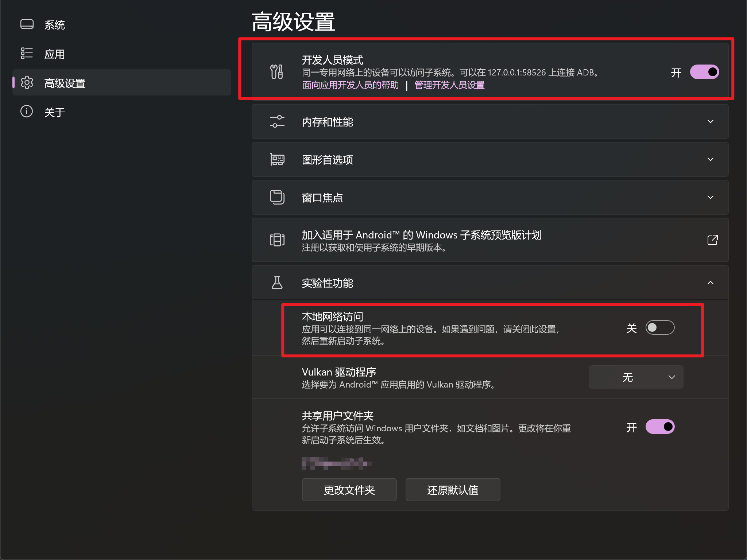Image resolution: width=747 pixels, height=560 pixels.
Task: Click the experimental features flask icon
Action: [x=277, y=283]
